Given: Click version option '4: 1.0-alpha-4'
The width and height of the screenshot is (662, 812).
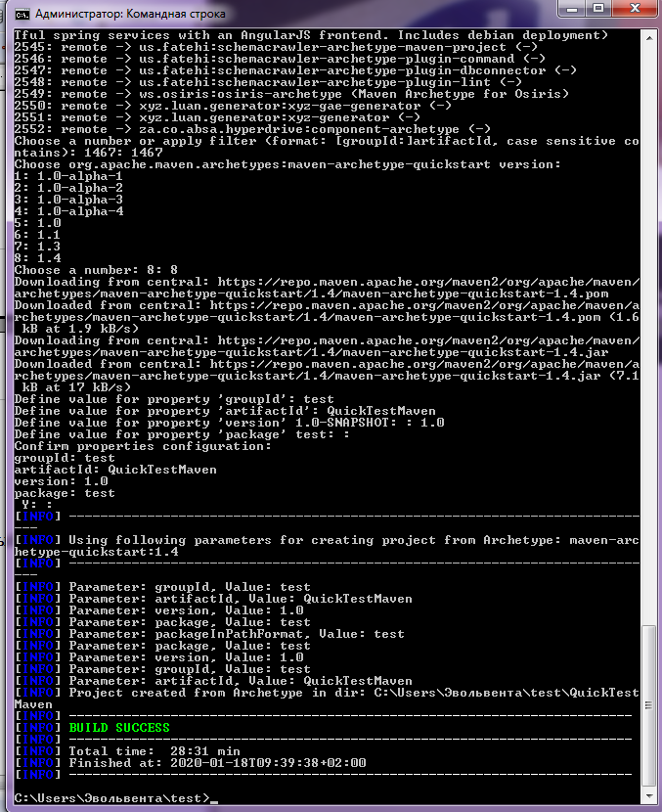Looking at the screenshot, I should (x=68, y=211).
